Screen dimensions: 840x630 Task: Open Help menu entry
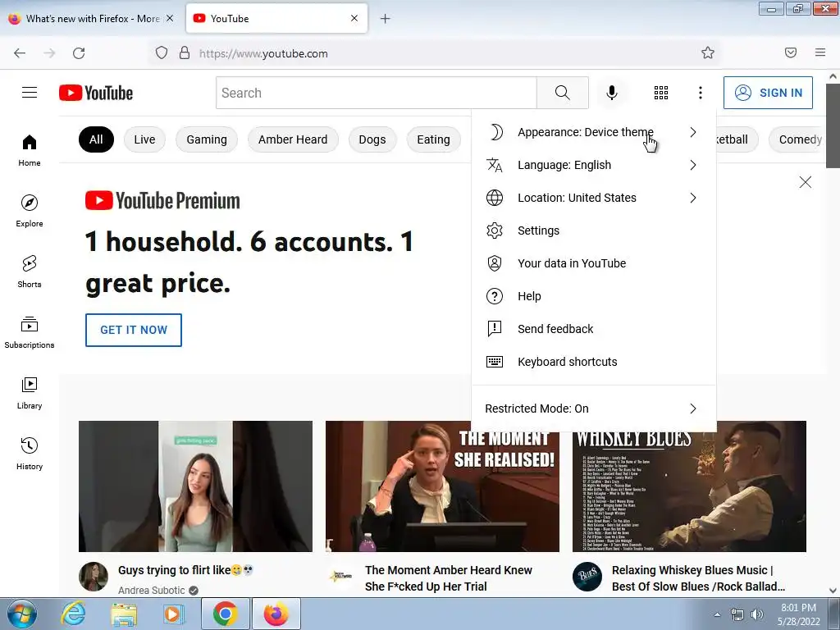(594, 296)
